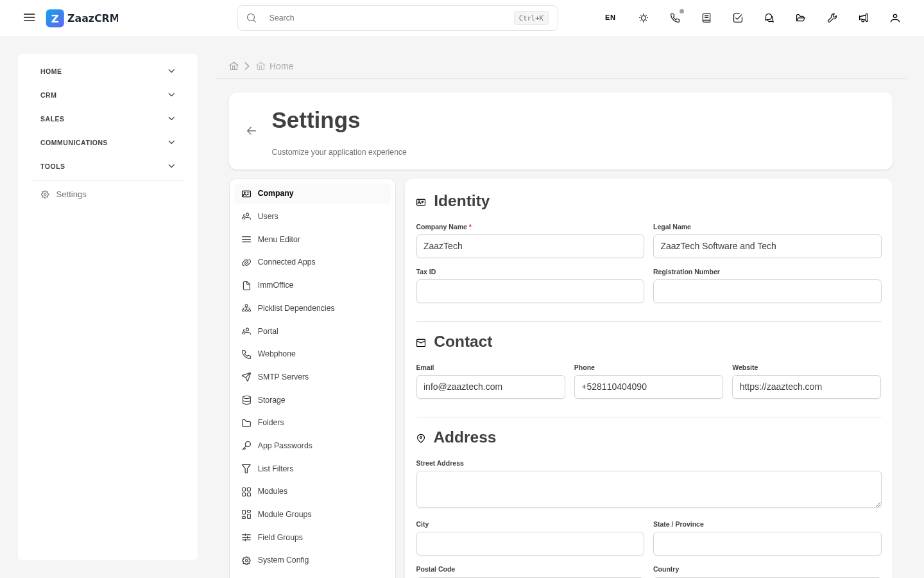This screenshot has width=924, height=578.
Task: Click the Website field
Action: click(x=807, y=387)
